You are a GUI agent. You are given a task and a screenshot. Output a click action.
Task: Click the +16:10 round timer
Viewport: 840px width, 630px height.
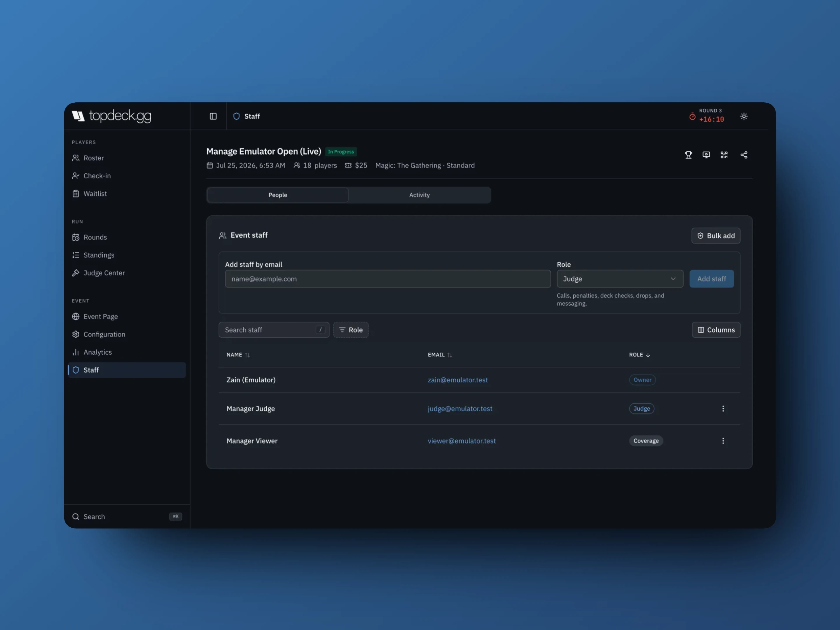click(711, 120)
